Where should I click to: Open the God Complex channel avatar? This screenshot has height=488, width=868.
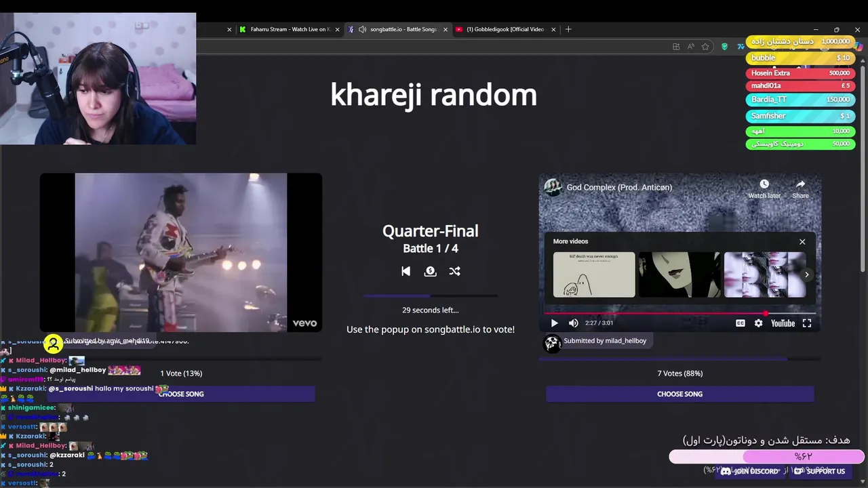(x=553, y=188)
